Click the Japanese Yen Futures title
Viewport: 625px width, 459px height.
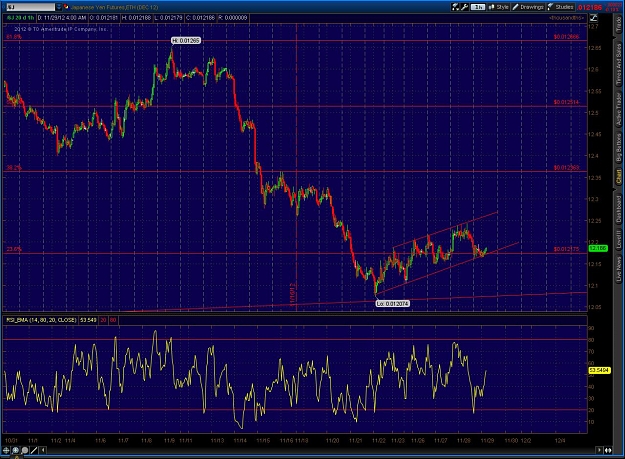(114, 7)
